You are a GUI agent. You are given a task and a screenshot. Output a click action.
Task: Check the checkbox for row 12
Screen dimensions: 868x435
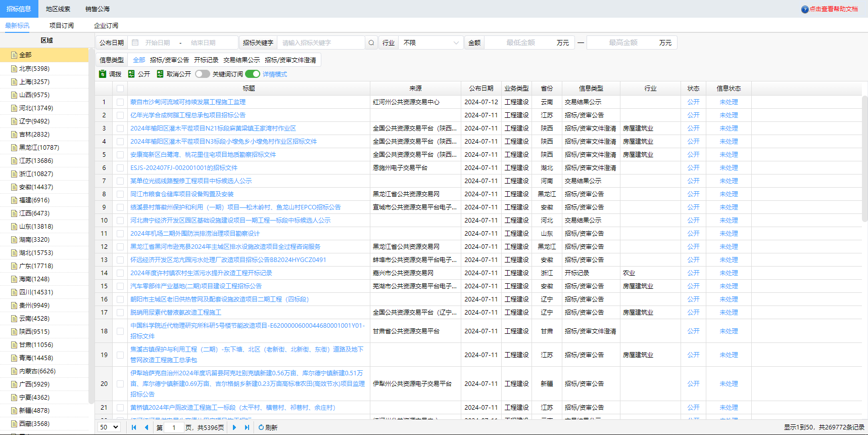pyautogui.click(x=120, y=246)
